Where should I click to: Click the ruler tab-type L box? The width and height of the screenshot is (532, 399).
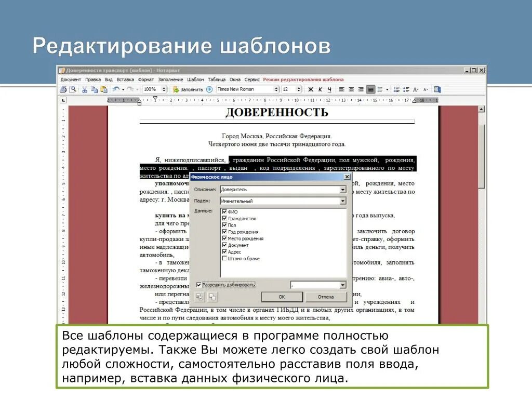point(63,100)
